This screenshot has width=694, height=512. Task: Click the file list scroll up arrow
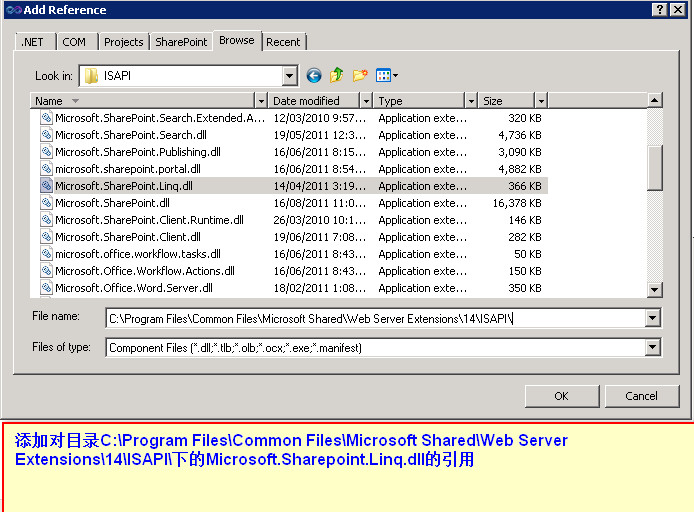tap(654, 100)
